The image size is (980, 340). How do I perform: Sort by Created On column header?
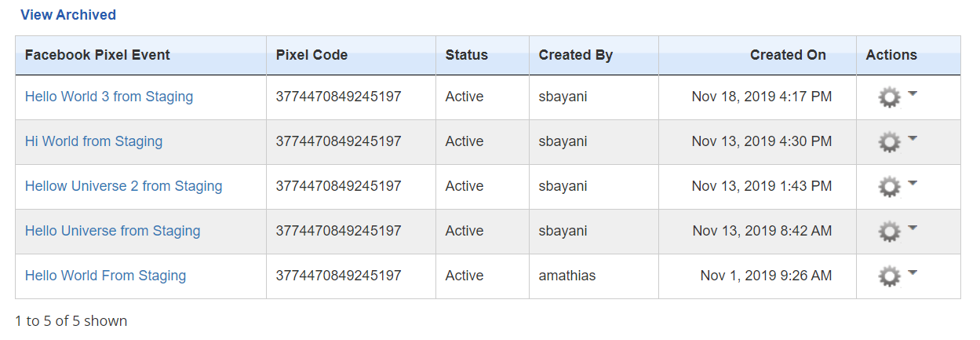(x=787, y=55)
